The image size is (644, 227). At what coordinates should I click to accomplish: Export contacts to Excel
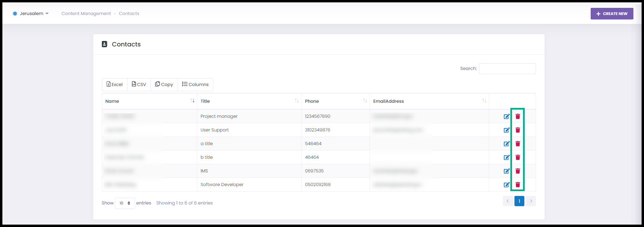pos(115,84)
